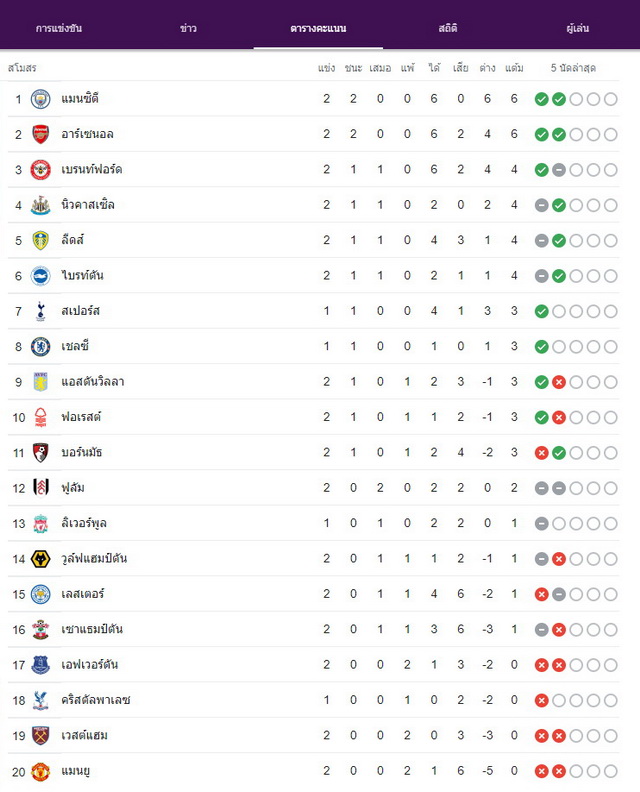The width and height of the screenshot is (640, 792).
Task: Open the Everton club badge
Action: [x=40, y=665]
